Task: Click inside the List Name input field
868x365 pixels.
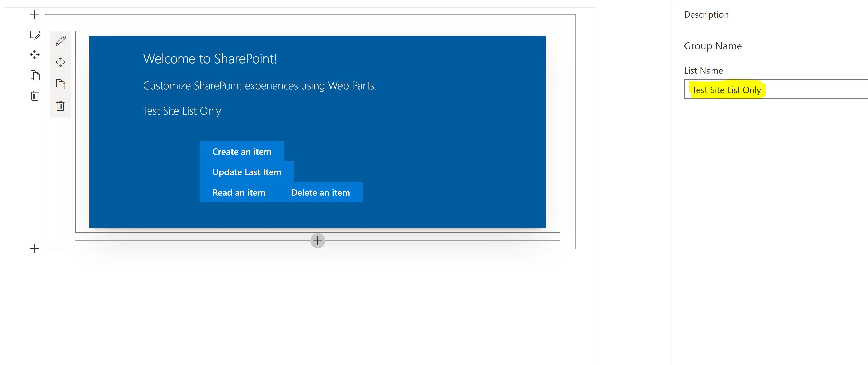Action: 775,90
